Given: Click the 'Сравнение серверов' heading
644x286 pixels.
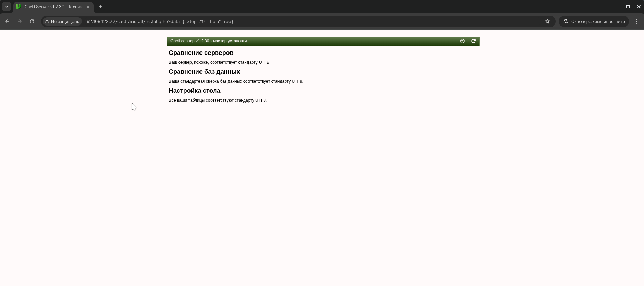Looking at the screenshot, I should (201, 53).
